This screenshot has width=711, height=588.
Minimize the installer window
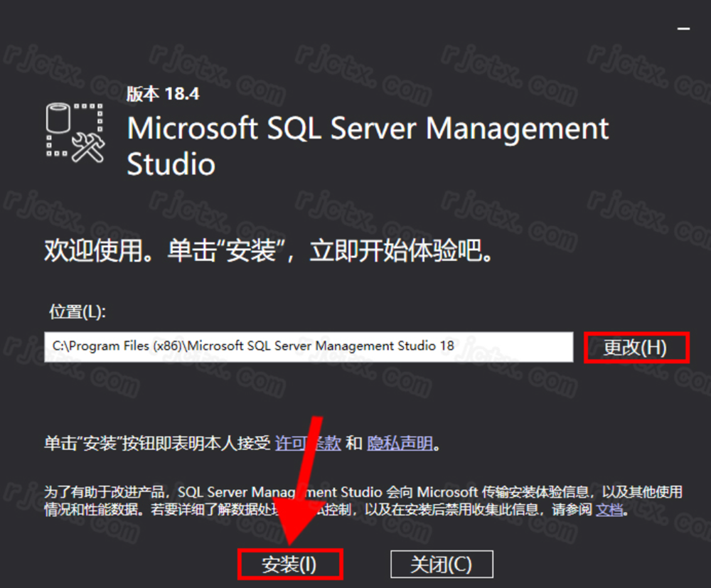pyautogui.click(x=683, y=27)
